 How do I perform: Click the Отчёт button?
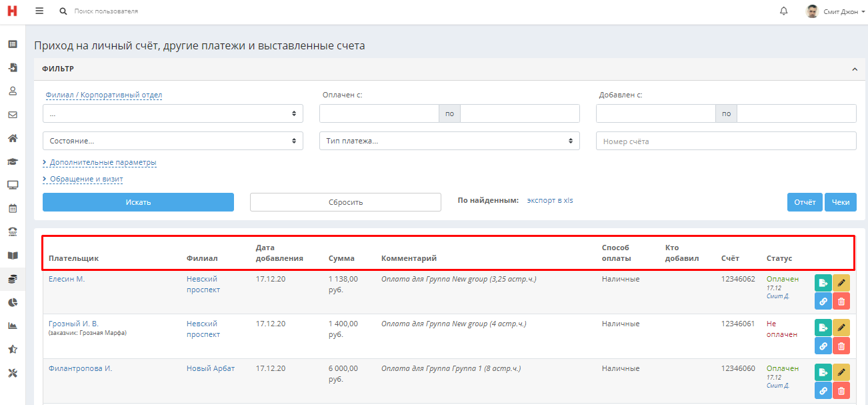click(805, 202)
